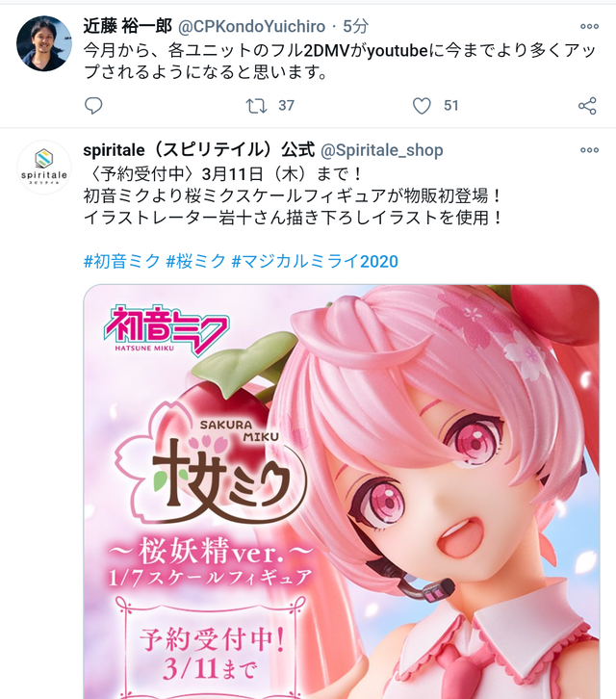Open the @Spiritale_shop handle
The width and height of the screenshot is (616, 699).
[382, 150]
